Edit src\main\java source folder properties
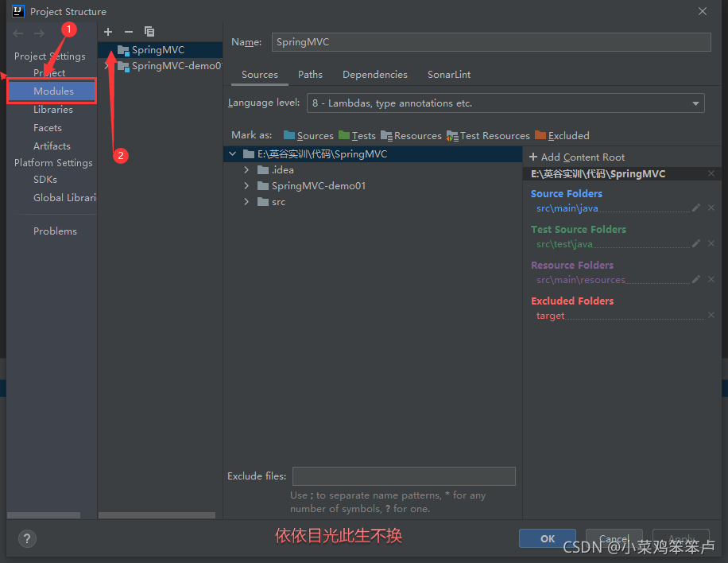The width and height of the screenshot is (728, 563). [696, 208]
